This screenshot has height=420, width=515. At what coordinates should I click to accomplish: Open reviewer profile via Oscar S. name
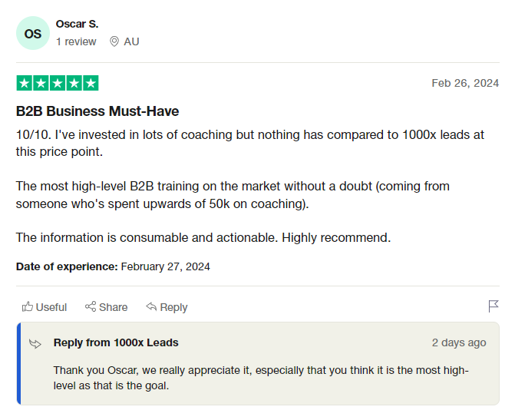pos(77,24)
